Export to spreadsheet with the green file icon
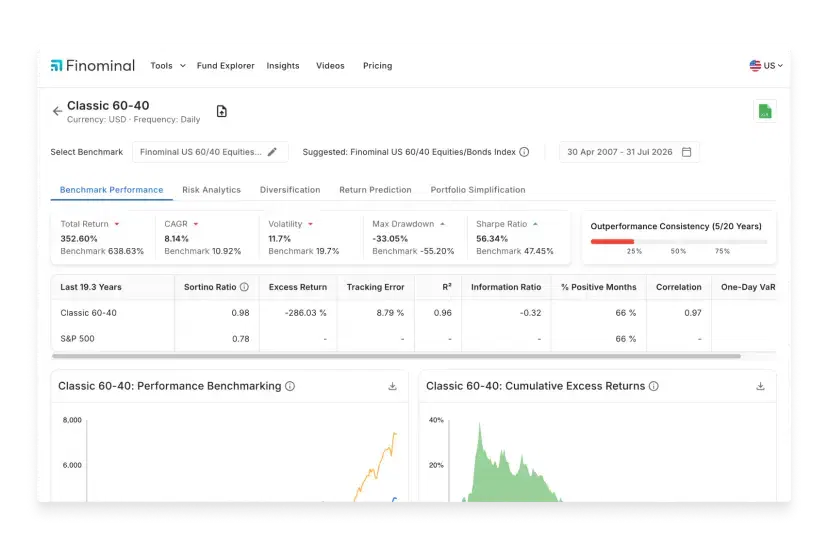This screenshot has height=546, width=828. 765,111
